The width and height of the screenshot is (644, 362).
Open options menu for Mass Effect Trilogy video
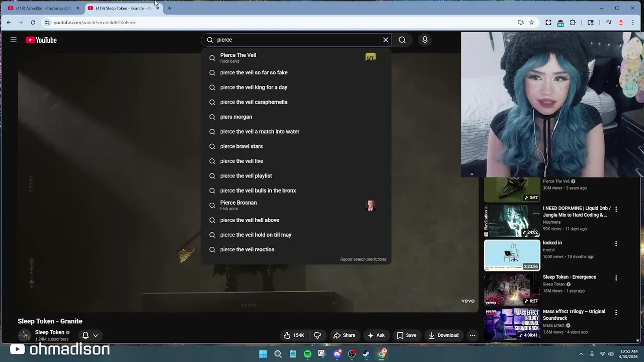(x=616, y=313)
